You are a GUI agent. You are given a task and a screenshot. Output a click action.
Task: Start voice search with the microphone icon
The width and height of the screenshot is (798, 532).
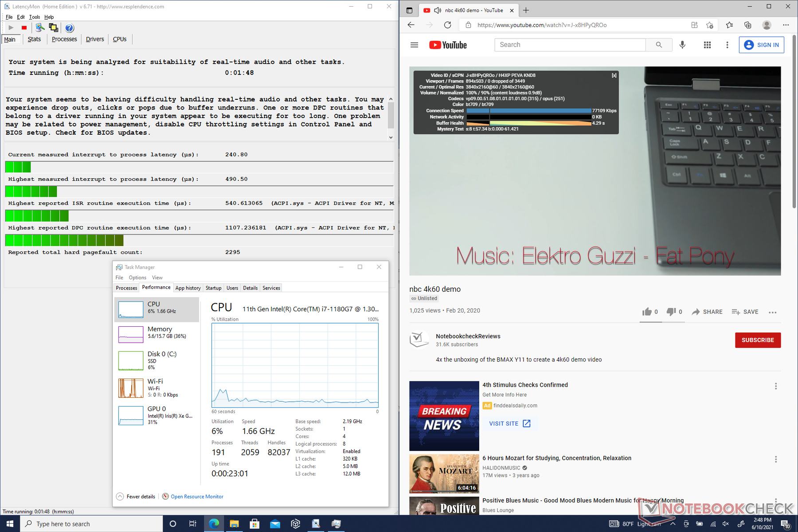pyautogui.click(x=683, y=45)
